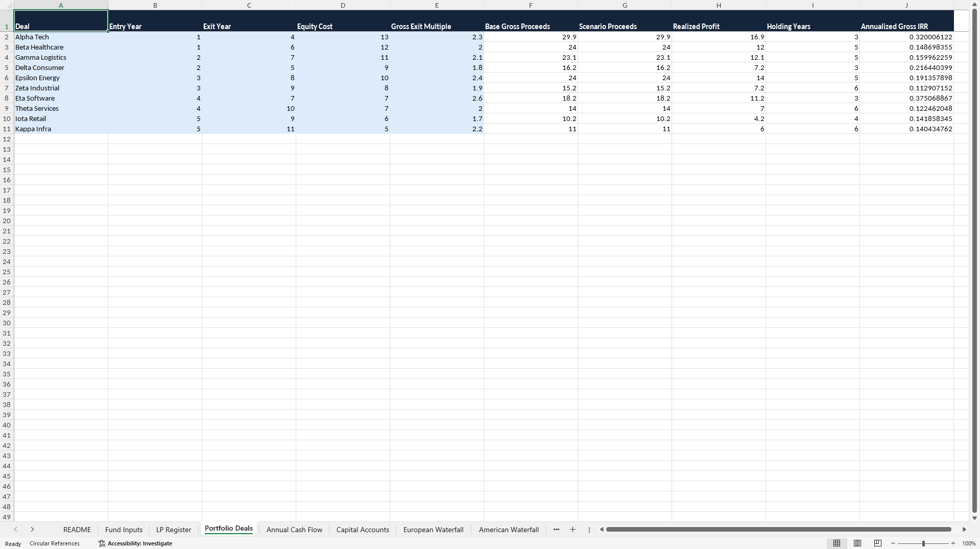Open the American Waterfall sheet tab
The height and width of the screenshot is (549, 980).
point(509,530)
